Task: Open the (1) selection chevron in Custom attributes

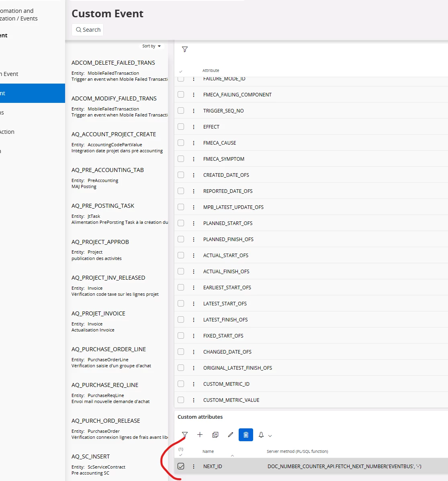Action: pos(181,455)
